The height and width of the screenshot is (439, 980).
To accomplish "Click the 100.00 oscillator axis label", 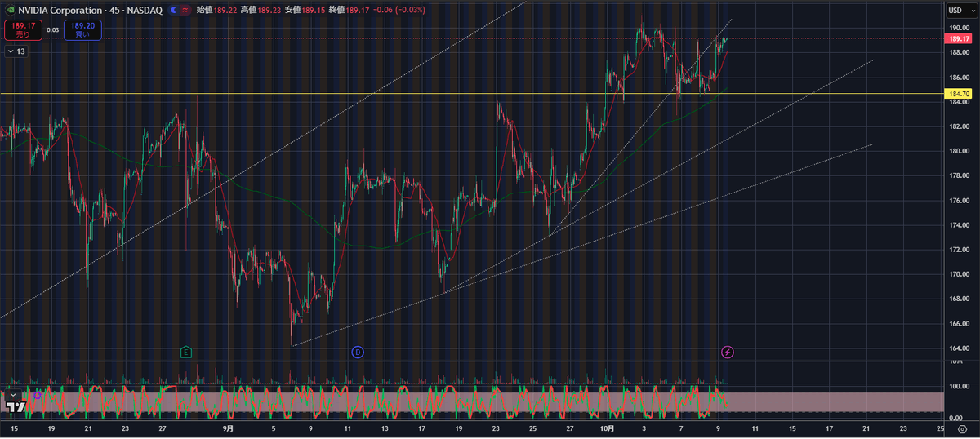I will coord(959,386).
